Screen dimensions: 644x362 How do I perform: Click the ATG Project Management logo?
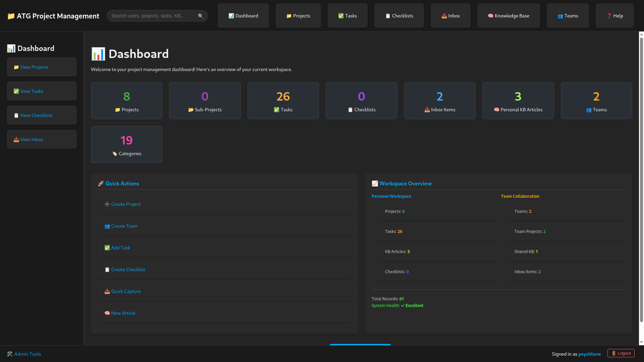53,16
